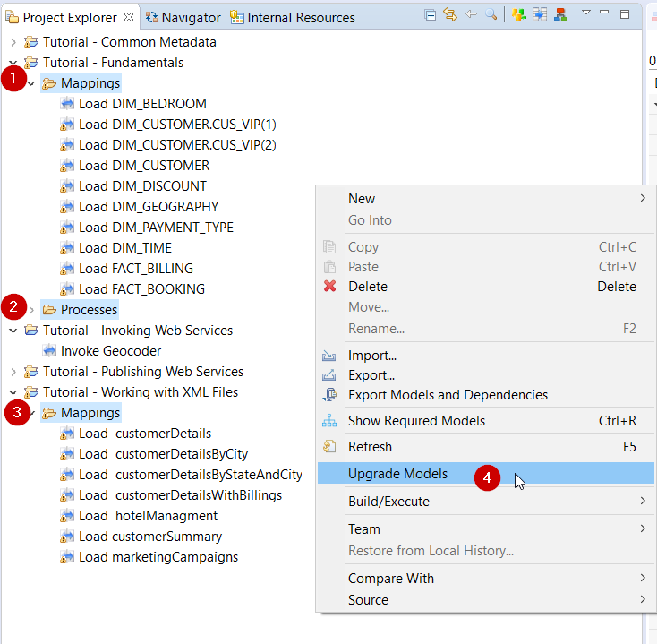Collapse Tutorial - Fundamentals project
The width and height of the screenshot is (657, 644).
point(13,63)
